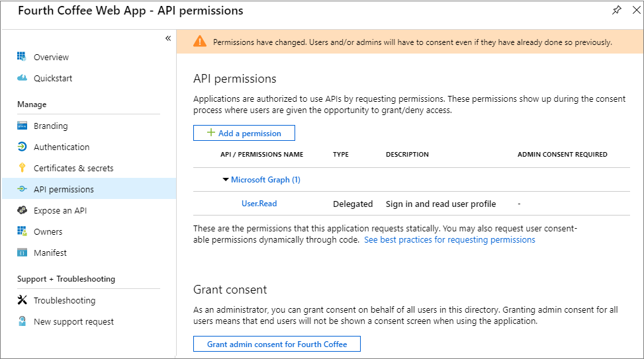
Task: Click the New support request icon
Action: coord(22,321)
